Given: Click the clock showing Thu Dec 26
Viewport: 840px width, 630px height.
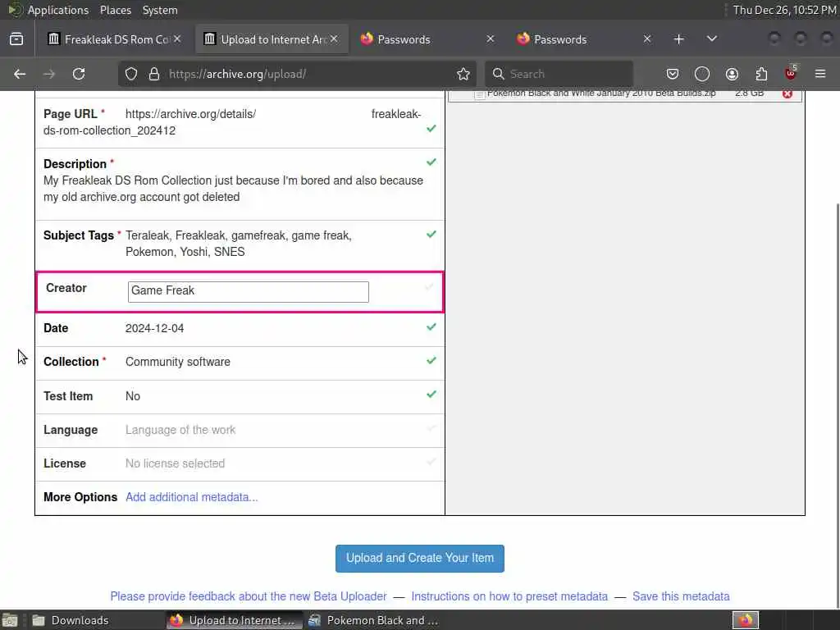Looking at the screenshot, I should pos(784,10).
